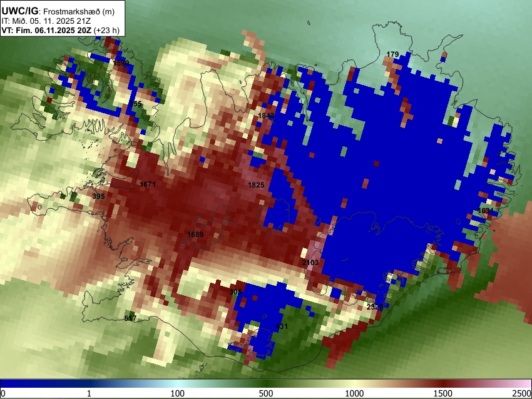The width and height of the screenshot is (532, 399).
Task: Click the map value 1825
Action: (256, 184)
